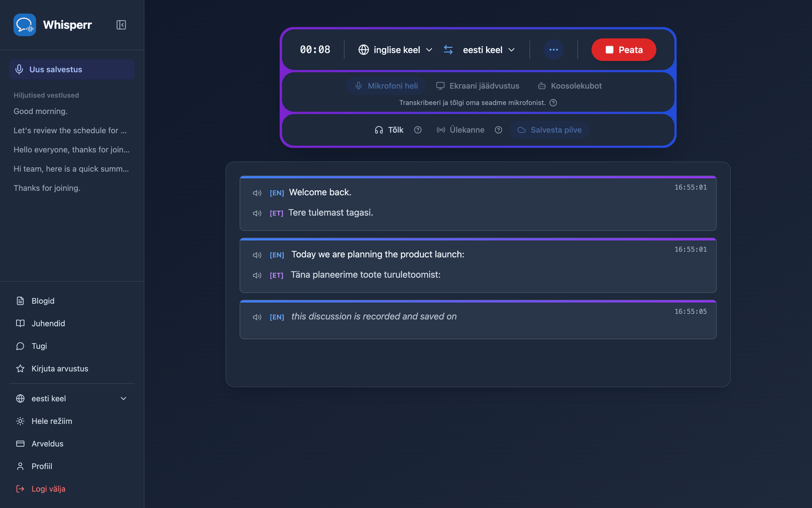This screenshot has height=508, width=812.
Task: Click [ET] tag before 'Tere tulemast tagasi.'
Action: click(277, 213)
